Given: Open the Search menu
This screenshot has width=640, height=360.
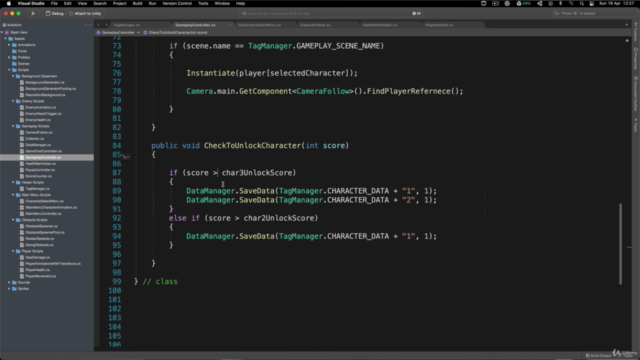Looking at the screenshot, I should point(100,3).
